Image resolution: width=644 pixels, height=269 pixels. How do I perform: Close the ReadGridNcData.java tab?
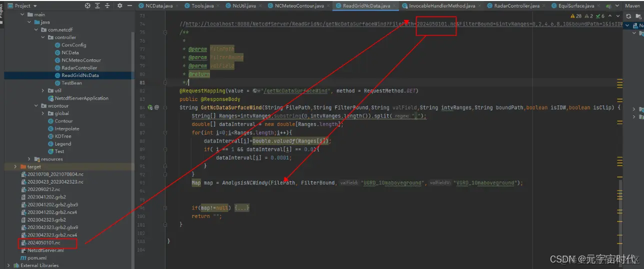(394, 5)
